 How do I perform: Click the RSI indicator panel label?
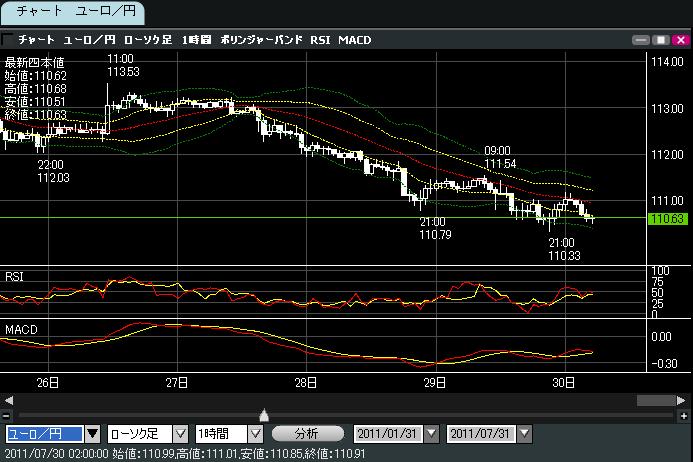(15, 274)
